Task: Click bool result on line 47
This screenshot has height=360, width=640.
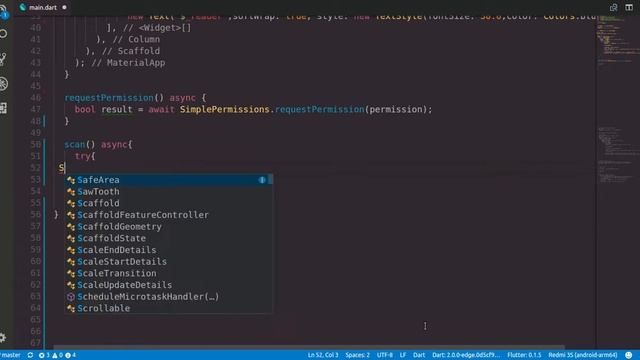Action: (103, 109)
